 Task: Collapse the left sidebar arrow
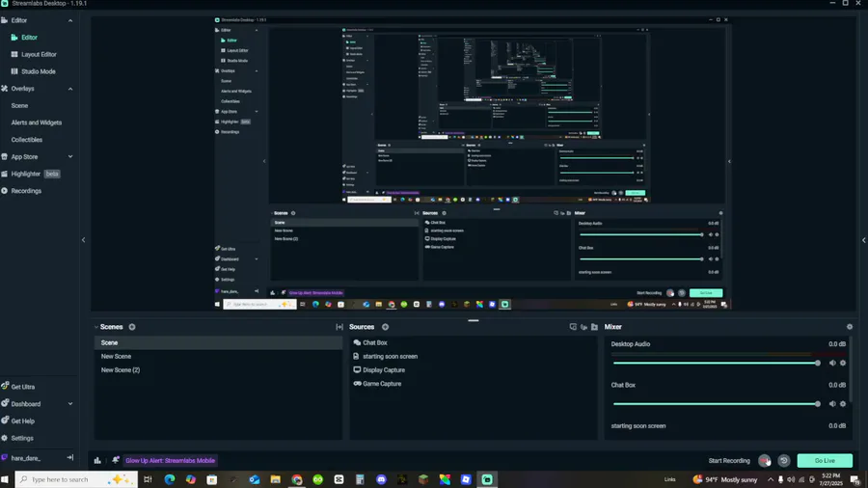(84, 239)
